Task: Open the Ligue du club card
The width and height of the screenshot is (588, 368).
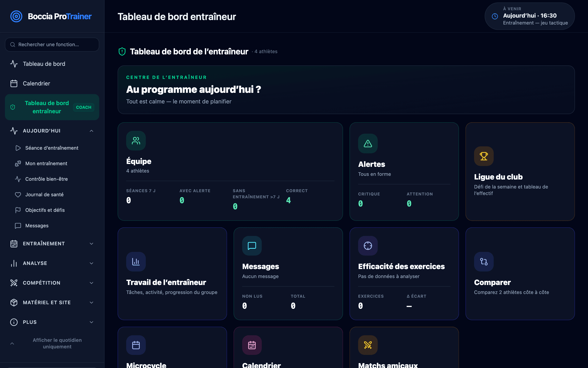Action: pos(520,172)
